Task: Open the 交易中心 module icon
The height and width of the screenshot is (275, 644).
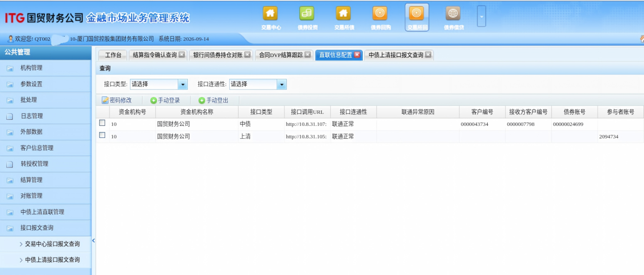Action: (271, 13)
